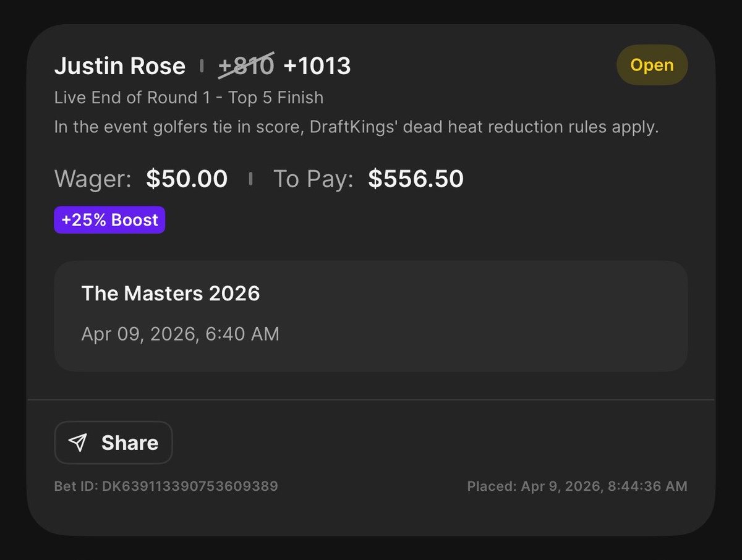Viewport: 742px width, 560px height.
Task: Select the Bet ID DK639113390753609389 text
Action: [x=166, y=486]
